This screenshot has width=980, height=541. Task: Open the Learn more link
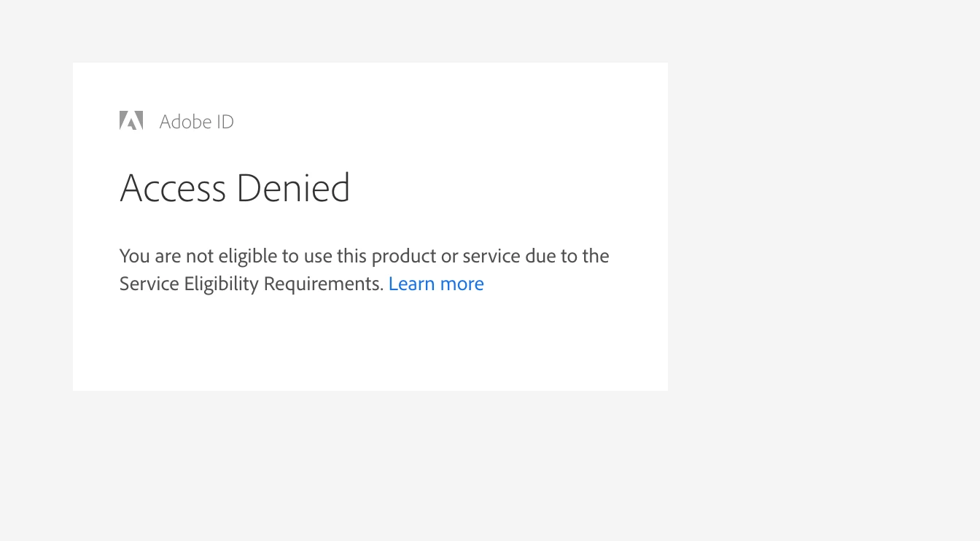436,284
